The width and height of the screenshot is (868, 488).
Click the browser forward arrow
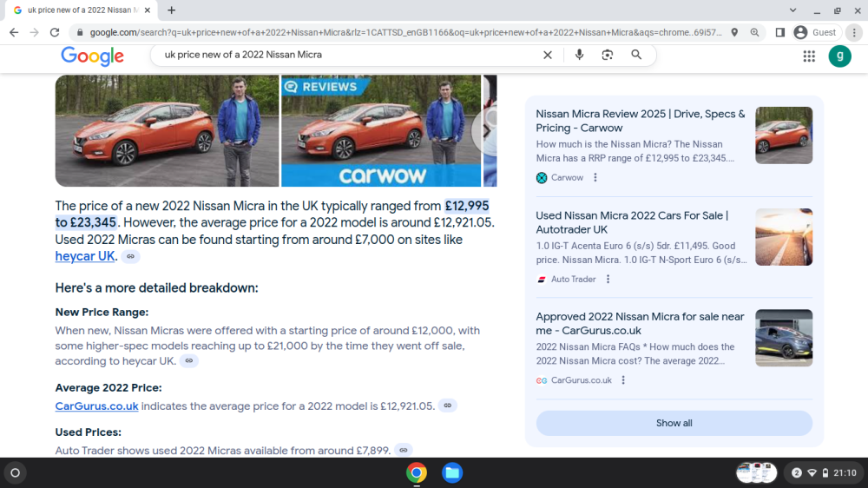35,33
